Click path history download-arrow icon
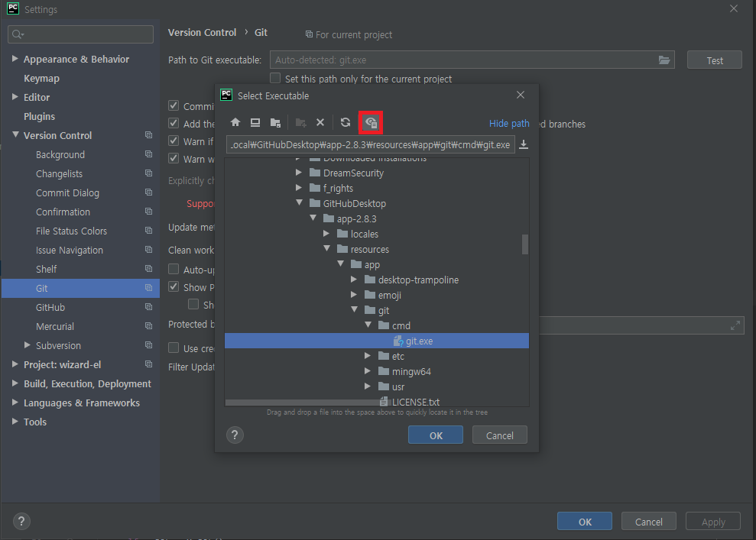Viewport: 756px width, 540px height. (524, 144)
